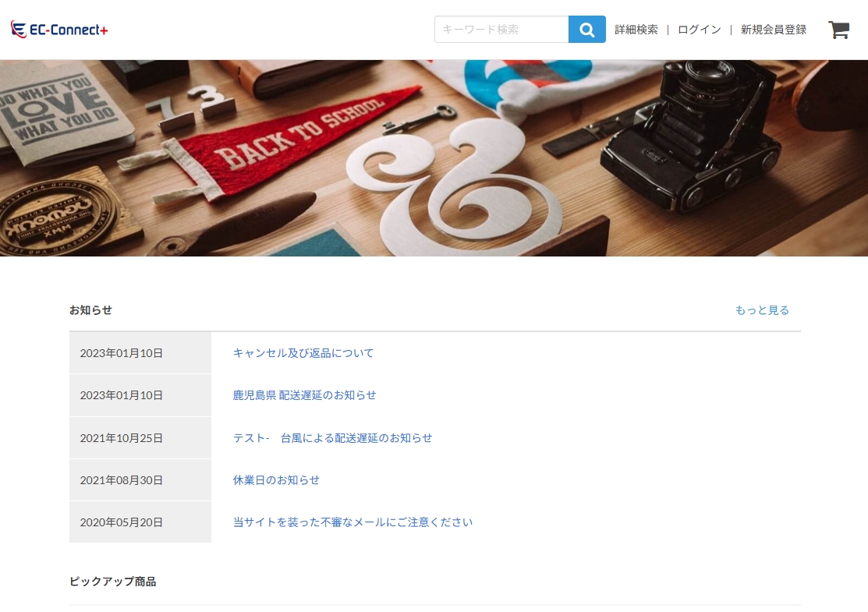Click the blue search magnifier button
The height and width of the screenshot is (612, 868).
(586, 29)
